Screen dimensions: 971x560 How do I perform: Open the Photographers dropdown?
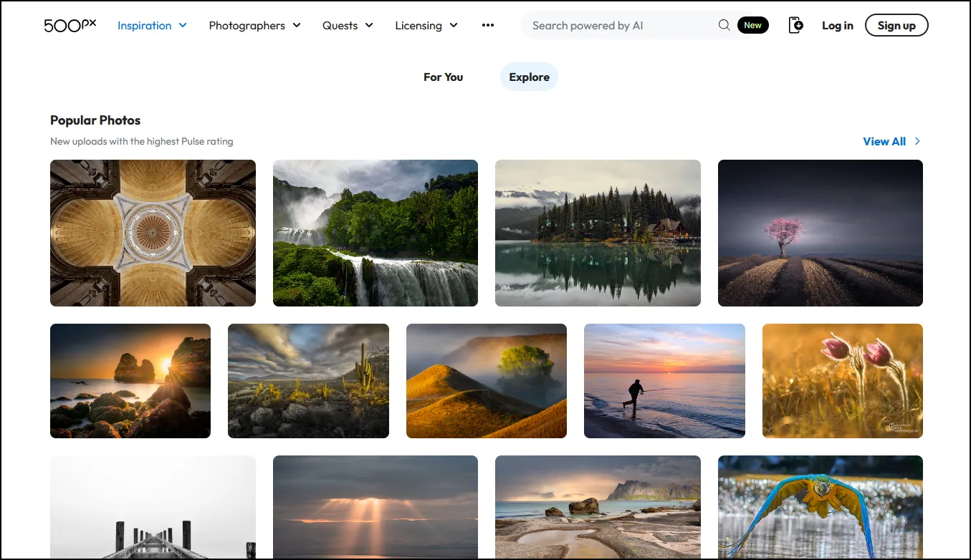(254, 25)
